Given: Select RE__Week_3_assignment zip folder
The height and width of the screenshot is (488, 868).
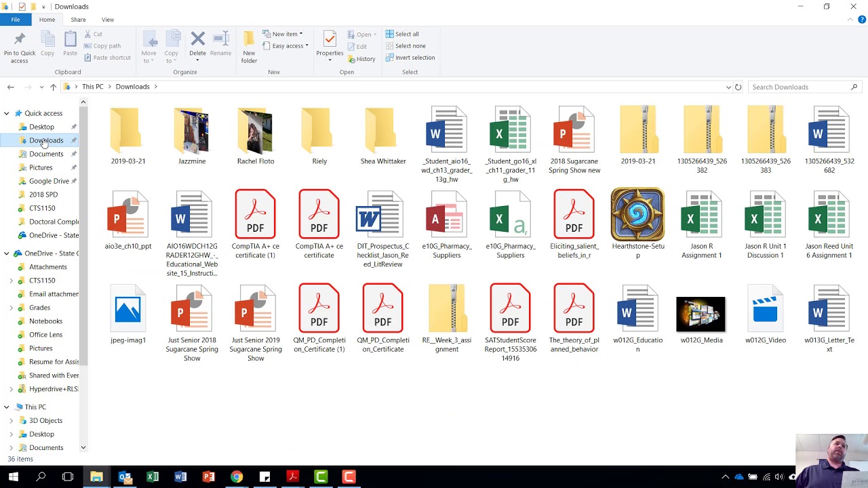Looking at the screenshot, I should point(447,319).
